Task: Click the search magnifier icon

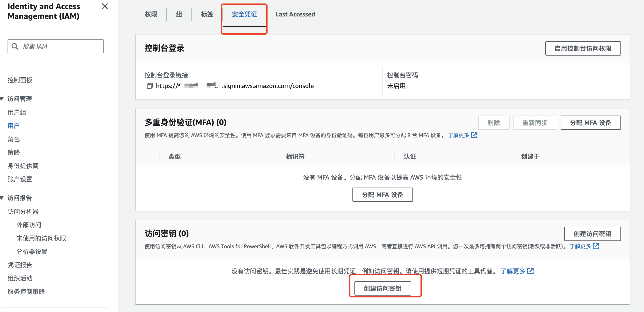Action: (x=15, y=46)
